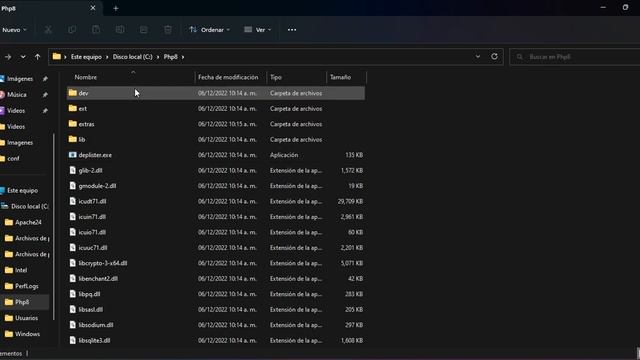This screenshot has height=360, width=640.
Task: Open Imágenes in quick access sidebar
Action: coord(20,79)
